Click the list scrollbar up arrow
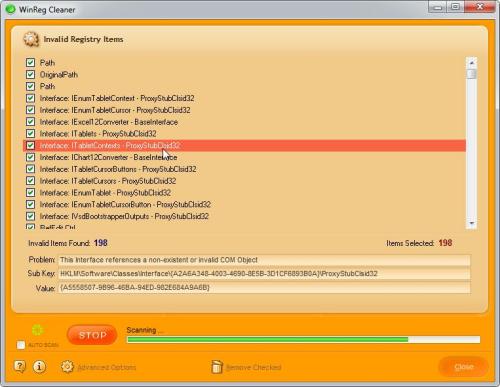This screenshot has height=387, width=500. coord(471,63)
